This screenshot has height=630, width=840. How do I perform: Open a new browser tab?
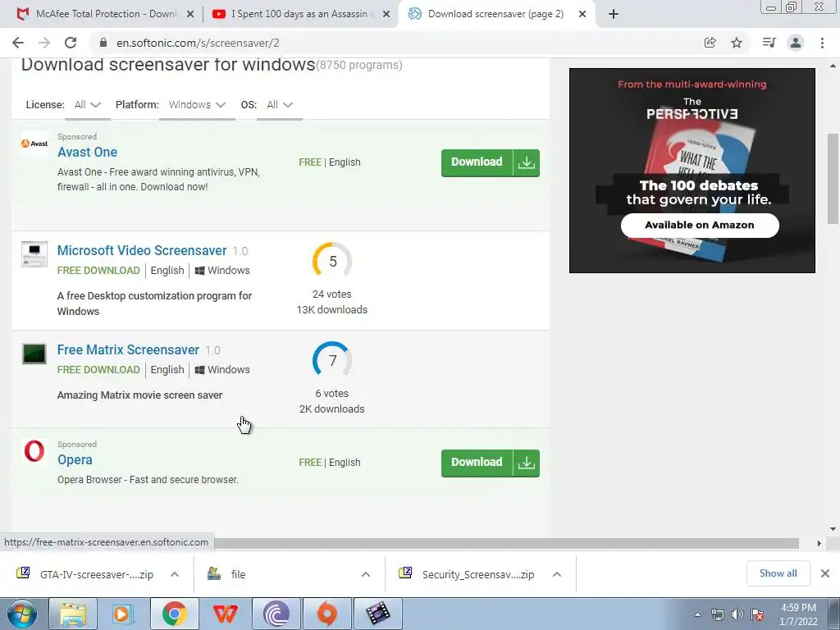[614, 14]
